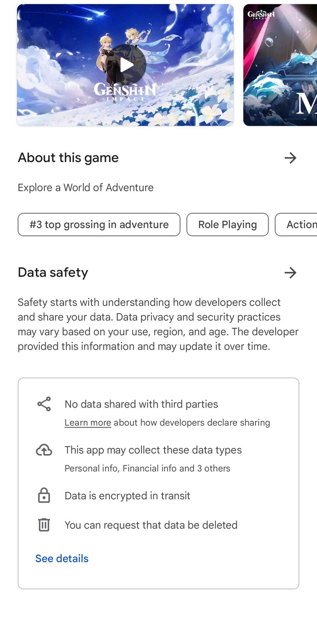Tap the trash can delete data icon

[44, 524]
